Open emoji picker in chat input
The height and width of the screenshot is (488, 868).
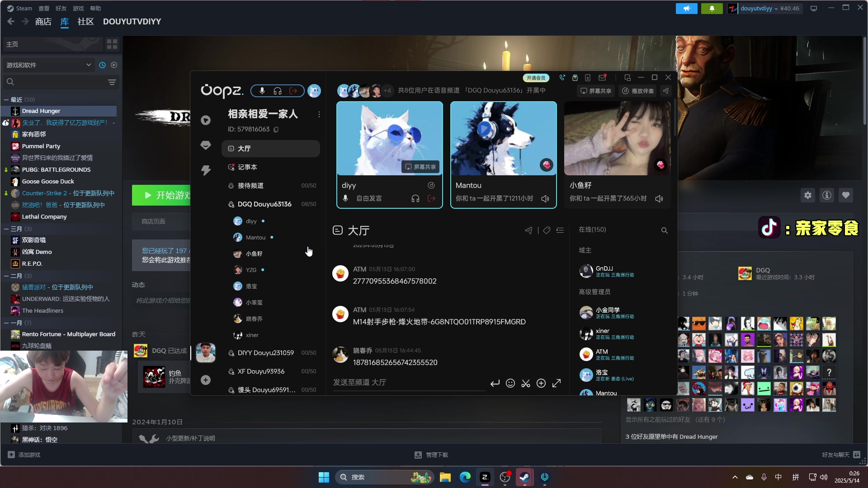(x=510, y=383)
